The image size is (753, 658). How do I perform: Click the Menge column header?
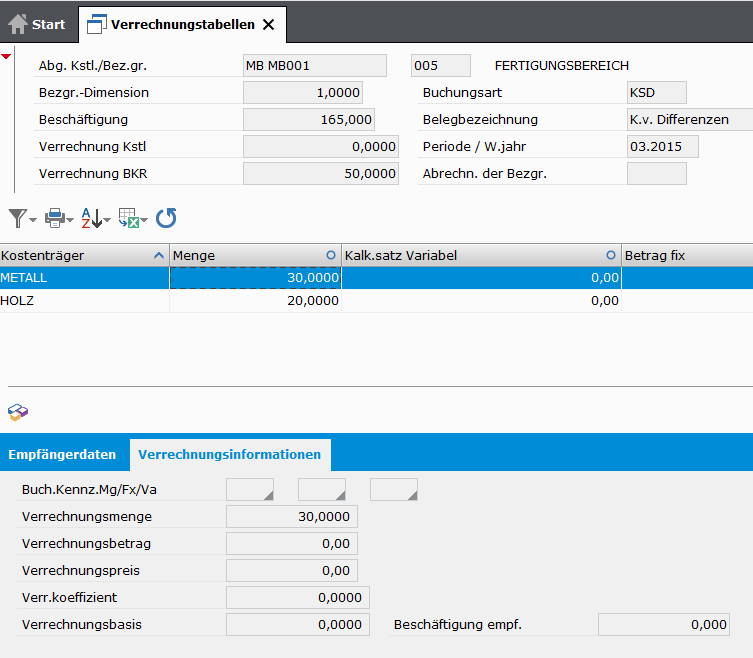tap(255, 256)
